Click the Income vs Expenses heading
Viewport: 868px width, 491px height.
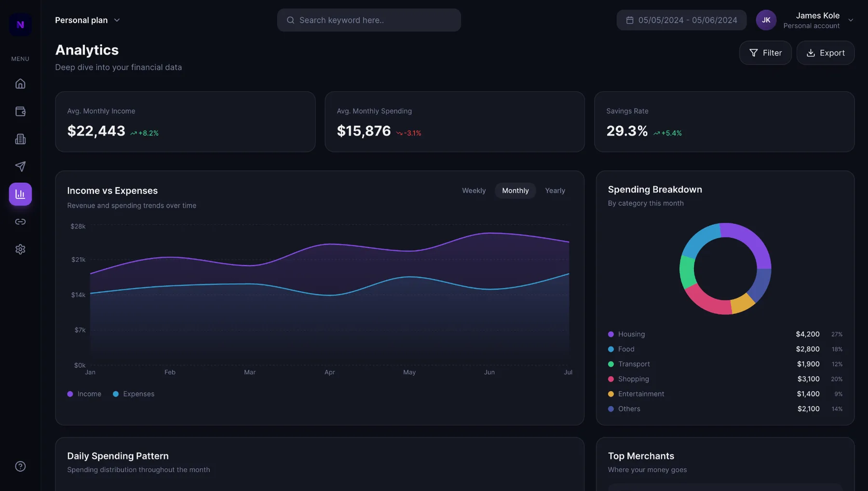(x=112, y=191)
